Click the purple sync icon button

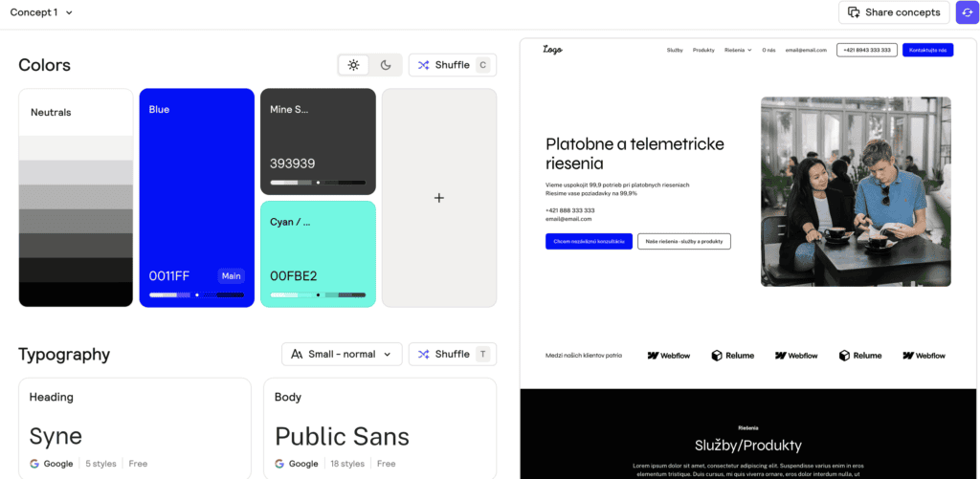[x=967, y=12]
